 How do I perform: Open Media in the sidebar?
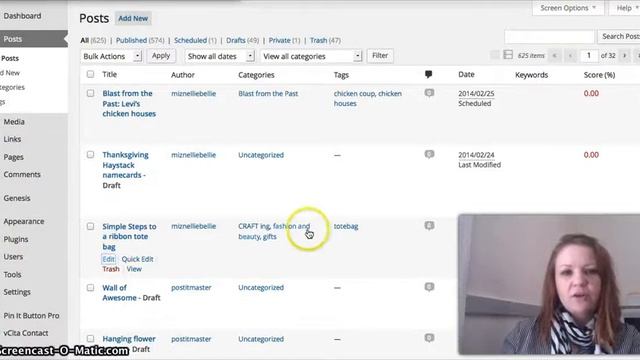pos(14,122)
